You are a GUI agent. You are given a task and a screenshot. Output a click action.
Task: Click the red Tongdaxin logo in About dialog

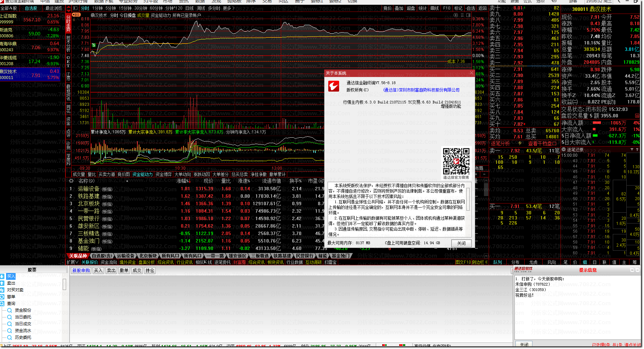pos(334,86)
